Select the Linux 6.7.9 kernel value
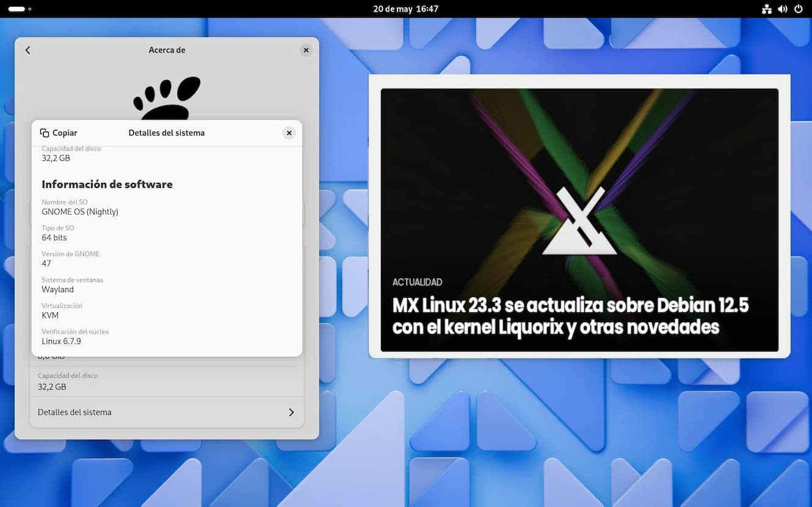812x507 pixels. click(x=61, y=342)
